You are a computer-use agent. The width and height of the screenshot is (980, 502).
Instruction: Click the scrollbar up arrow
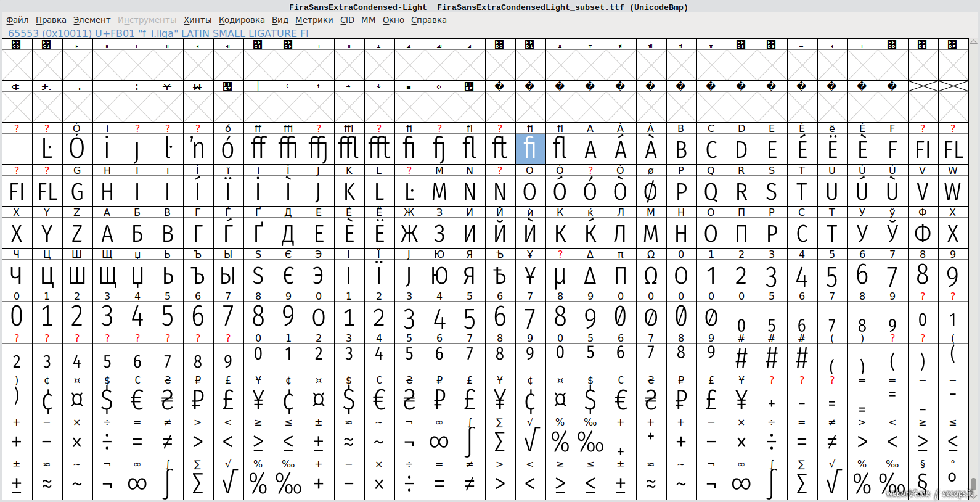click(974, 43)
